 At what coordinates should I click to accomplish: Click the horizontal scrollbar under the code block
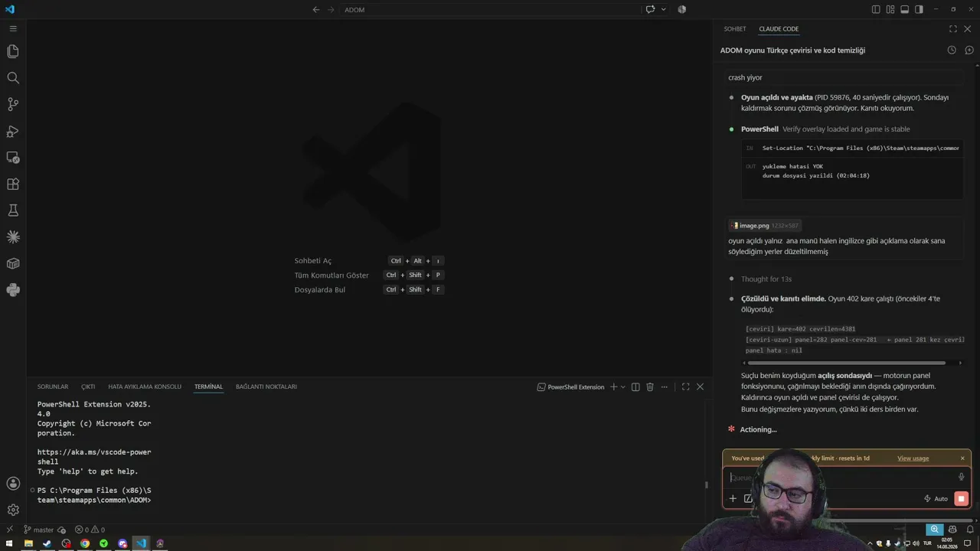tap(846, 363)
